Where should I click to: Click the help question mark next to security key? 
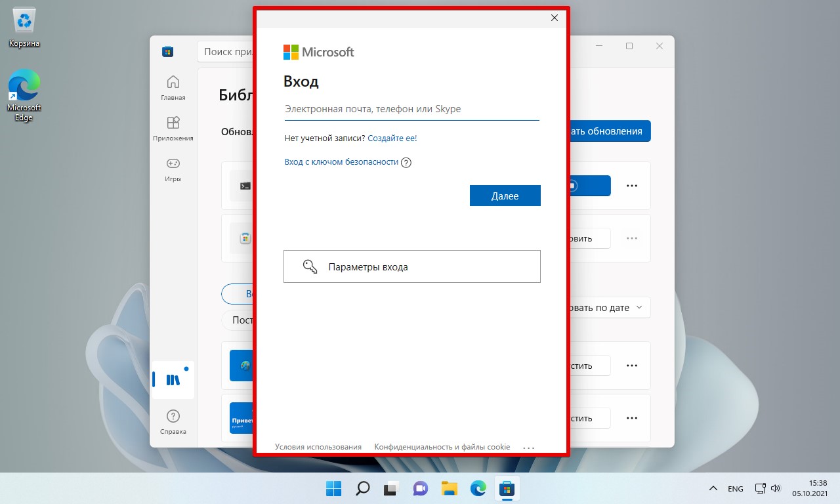[406, 163]
